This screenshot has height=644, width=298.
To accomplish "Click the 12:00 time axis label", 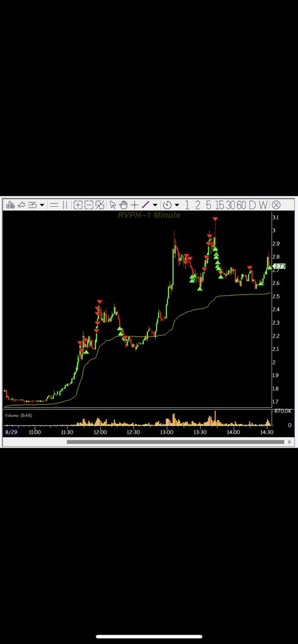I will [100, 431].
